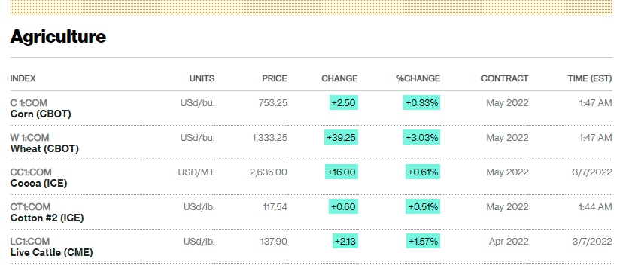
Task: Click USd/lb. units in Cotton row
Action: pyautogui.click(x=199, y=206)
